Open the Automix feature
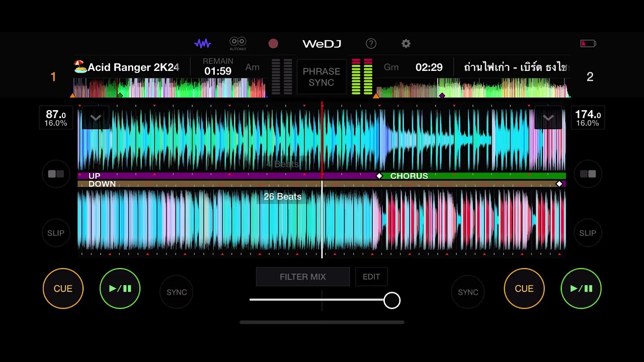This screenshot has width=644, height=362. 238,43
